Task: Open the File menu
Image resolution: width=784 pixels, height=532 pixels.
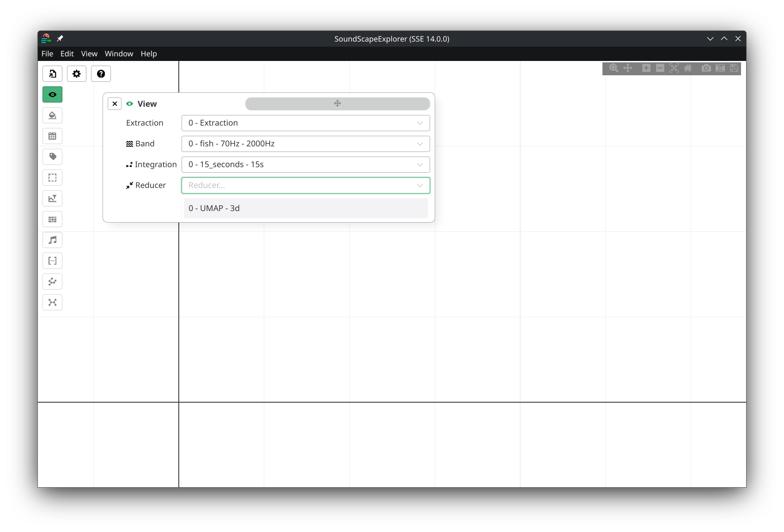Action: [x=47, y=54]
